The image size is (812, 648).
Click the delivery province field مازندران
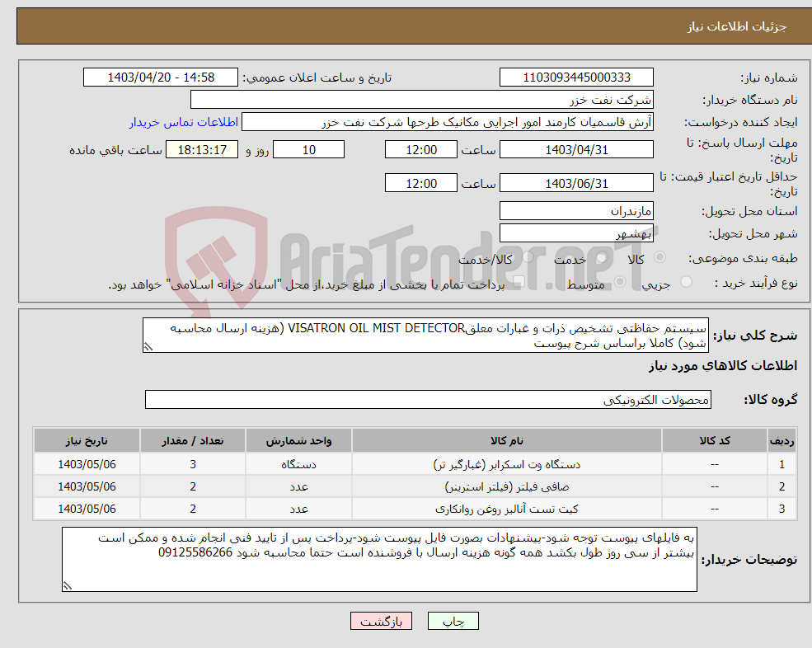576,211
